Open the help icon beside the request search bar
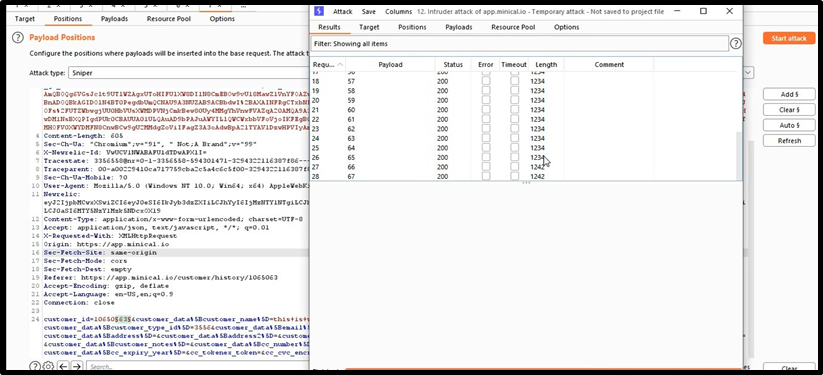This screenshot has width=823, height=375. click(34, 366)
